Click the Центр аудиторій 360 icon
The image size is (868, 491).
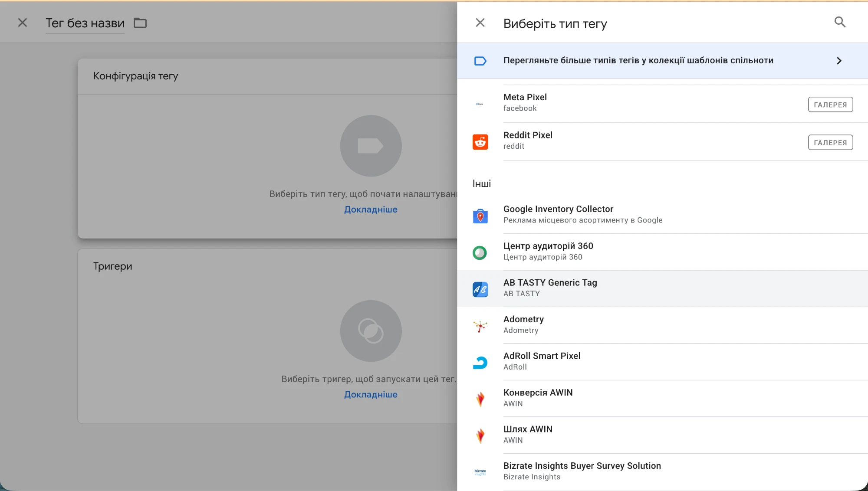pos(480,252)
